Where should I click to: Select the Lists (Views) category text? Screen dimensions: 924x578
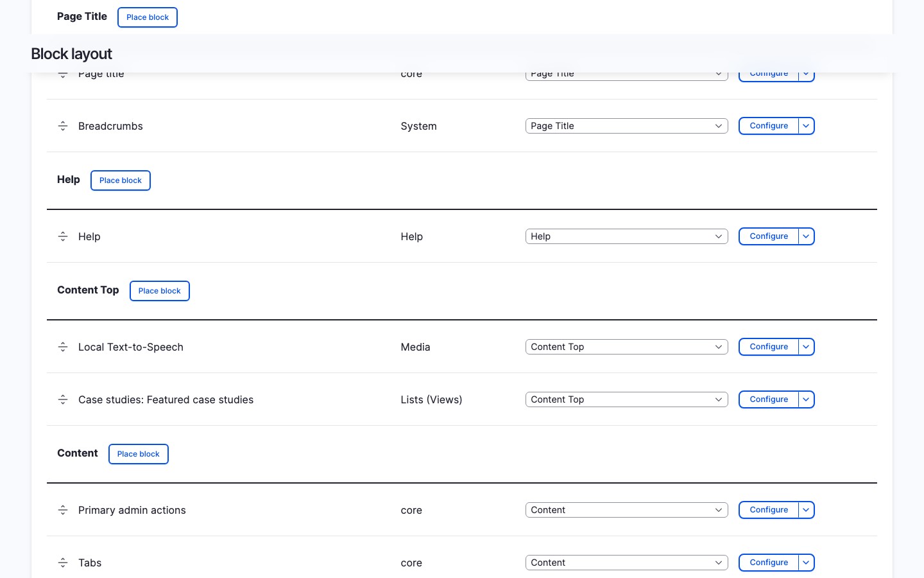431,399
